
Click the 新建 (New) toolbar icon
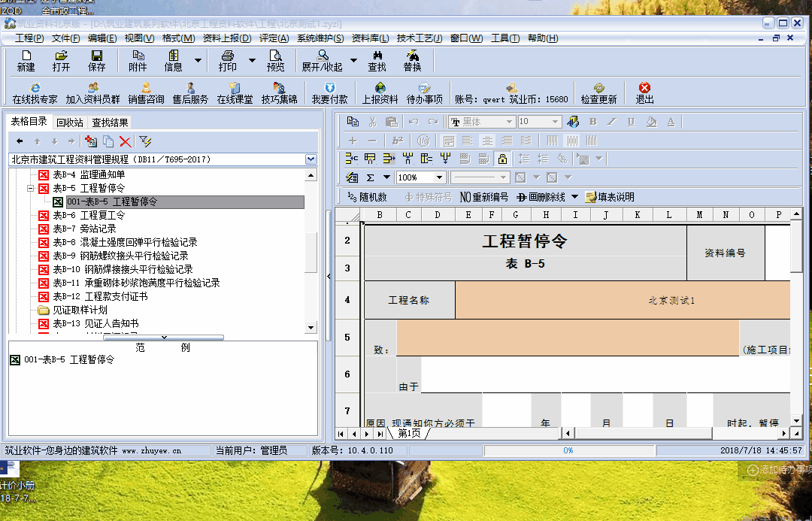coord(26,60)
